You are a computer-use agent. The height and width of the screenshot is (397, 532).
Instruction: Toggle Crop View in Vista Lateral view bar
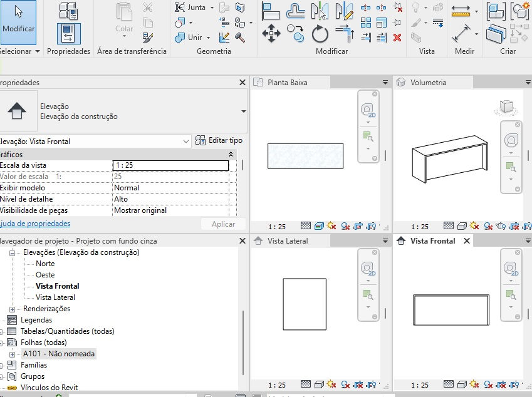tap(358, 384)
